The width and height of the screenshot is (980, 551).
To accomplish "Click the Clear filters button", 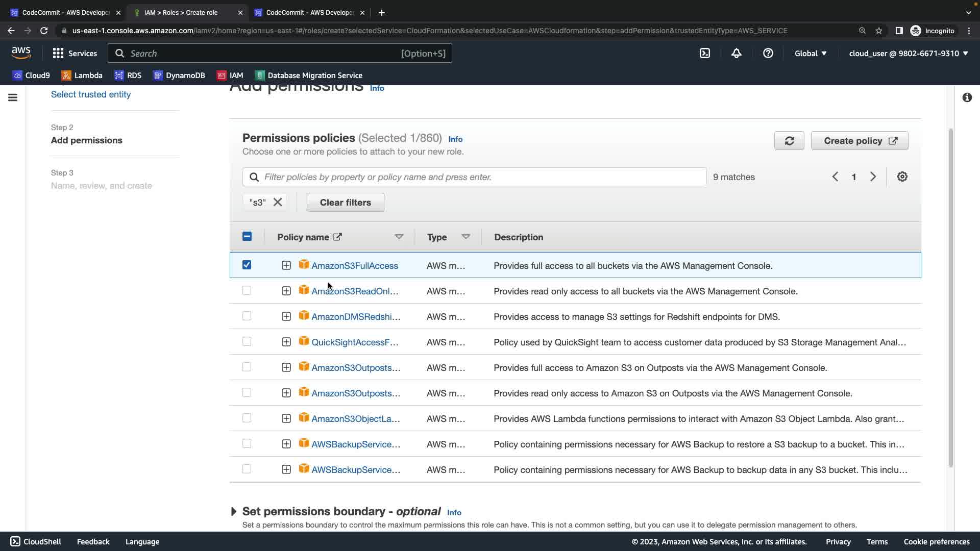I will tap(345, 203).
